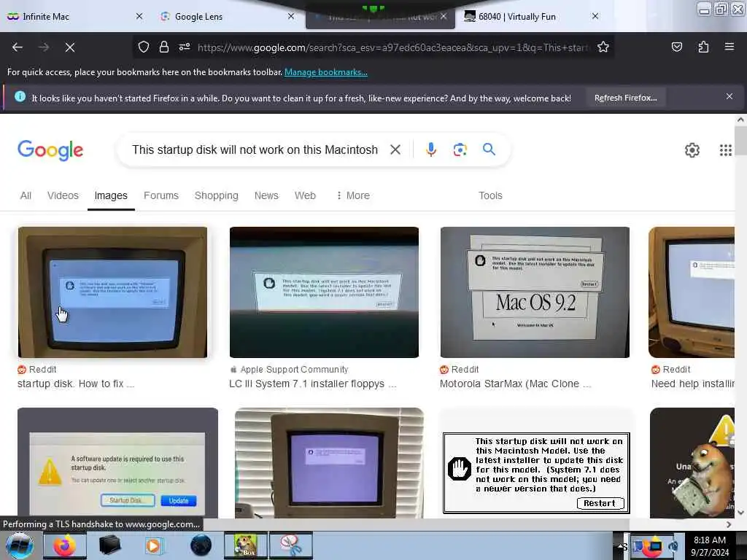
Task: Open site permissions icon in address bar
Action: point(185,47)
